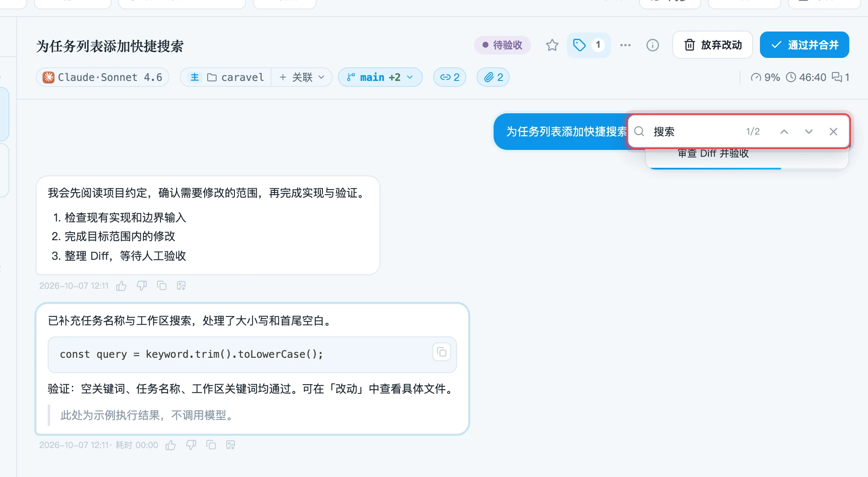
Task: Copy the first assistant message
Action: (x=162, y=286)
